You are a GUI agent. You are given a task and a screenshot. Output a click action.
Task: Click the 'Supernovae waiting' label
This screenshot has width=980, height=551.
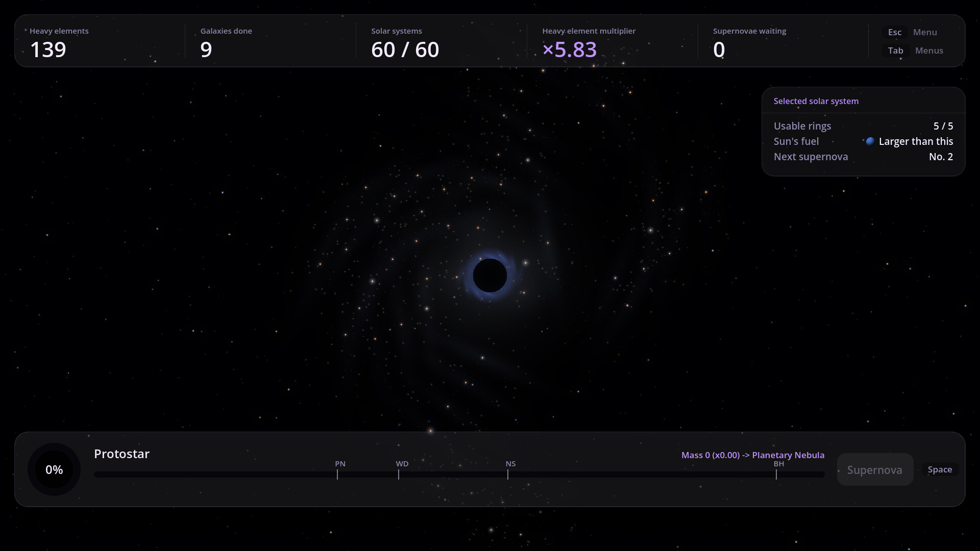[750, 31]
